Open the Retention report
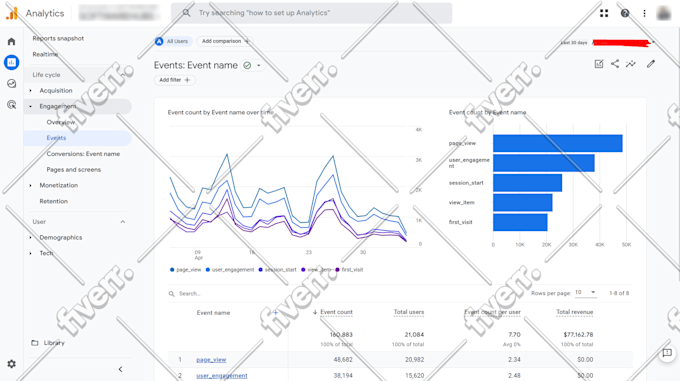 click(53, 201)
